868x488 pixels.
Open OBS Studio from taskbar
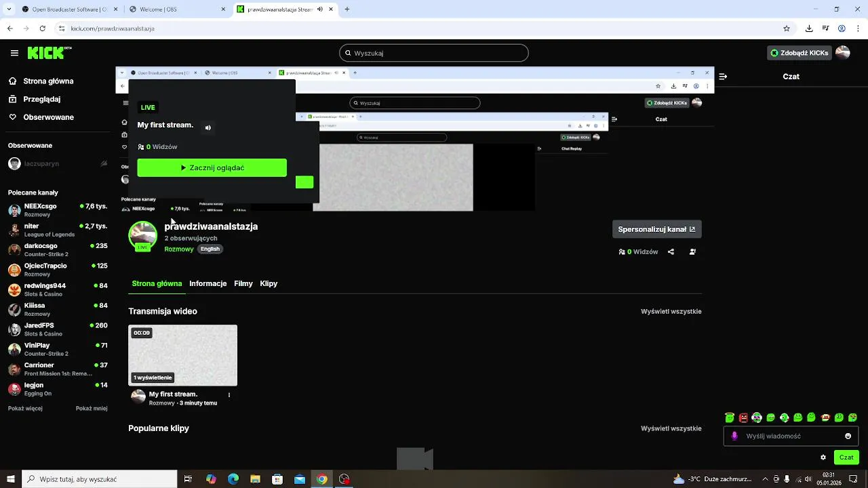344,479
